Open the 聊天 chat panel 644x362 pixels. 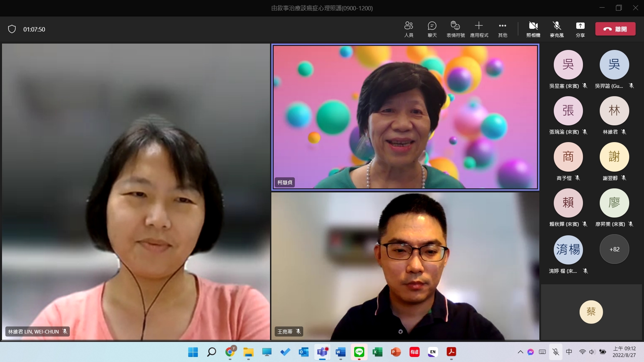point(432,29)
